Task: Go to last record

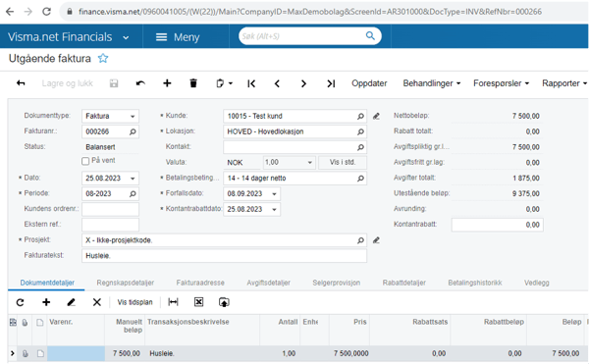Action: 331,83
